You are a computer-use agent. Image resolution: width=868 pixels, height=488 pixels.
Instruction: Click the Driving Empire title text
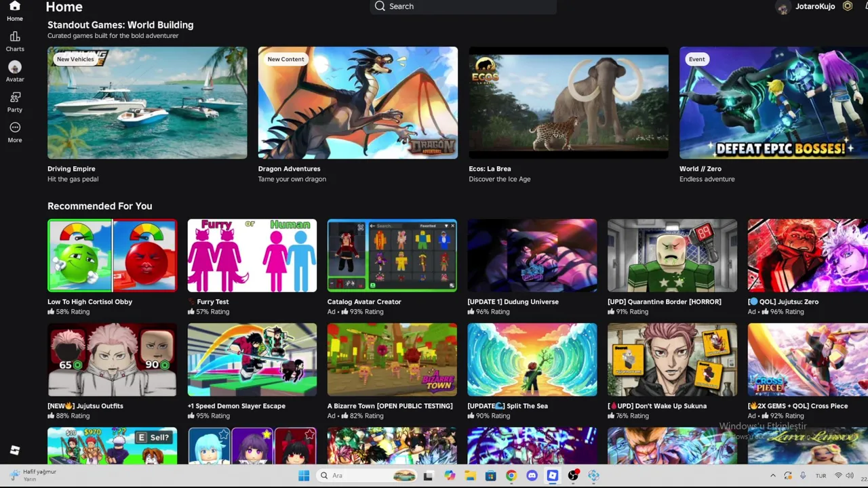(71, 169)
